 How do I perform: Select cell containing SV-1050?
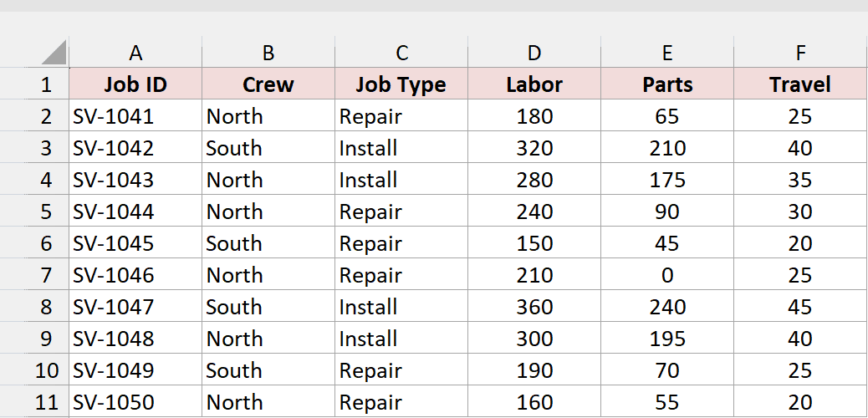135,401
